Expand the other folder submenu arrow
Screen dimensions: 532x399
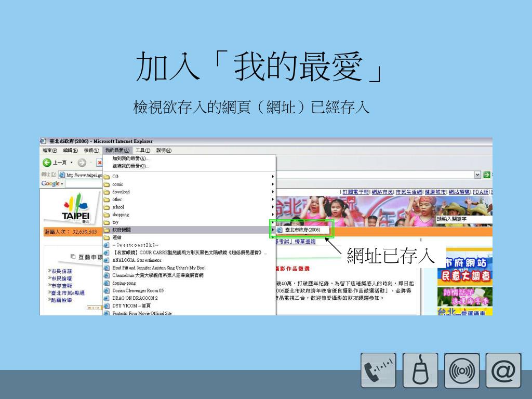[x=273, y=199]
